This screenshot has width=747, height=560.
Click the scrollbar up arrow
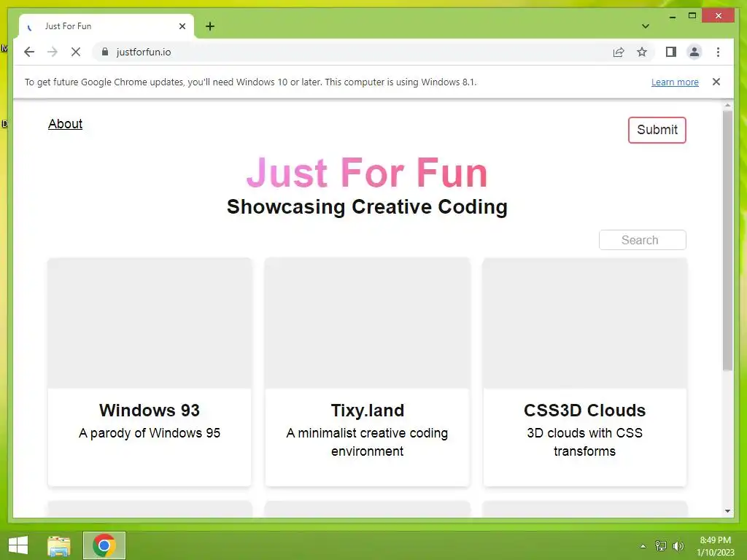coord(727,105)
